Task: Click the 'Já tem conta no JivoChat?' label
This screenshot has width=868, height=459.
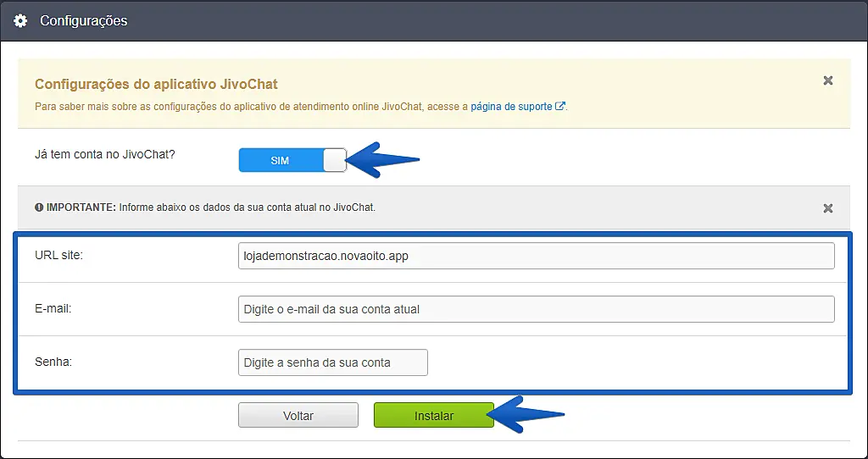Action: [105, 154]
